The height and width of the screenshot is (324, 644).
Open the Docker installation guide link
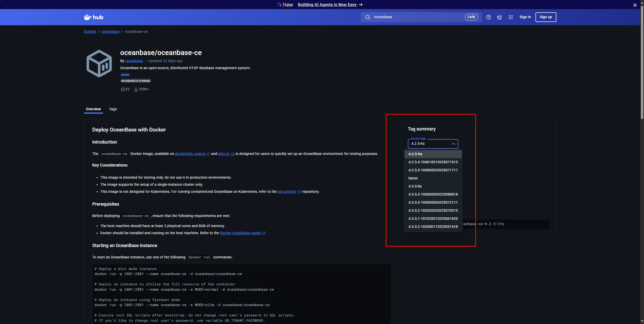(x=240, y=233)
